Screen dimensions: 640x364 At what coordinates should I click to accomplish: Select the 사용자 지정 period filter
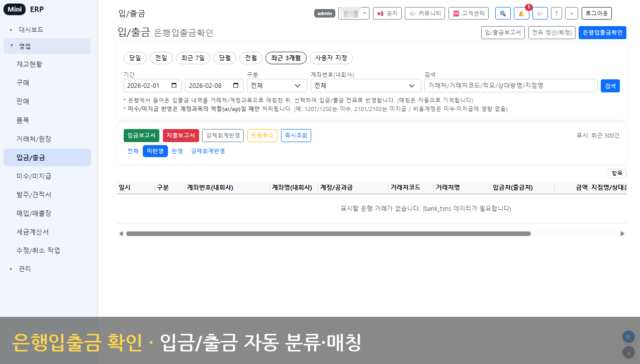(x=331, y=58)
